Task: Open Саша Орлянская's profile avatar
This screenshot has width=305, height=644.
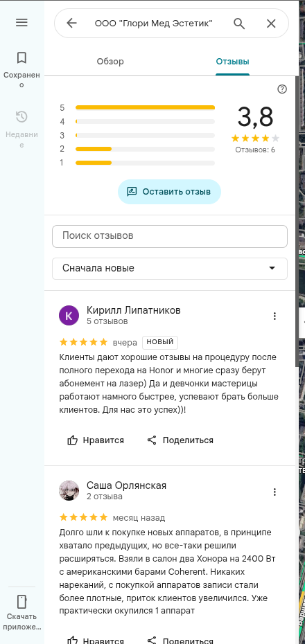Action: tap(69, 490)
